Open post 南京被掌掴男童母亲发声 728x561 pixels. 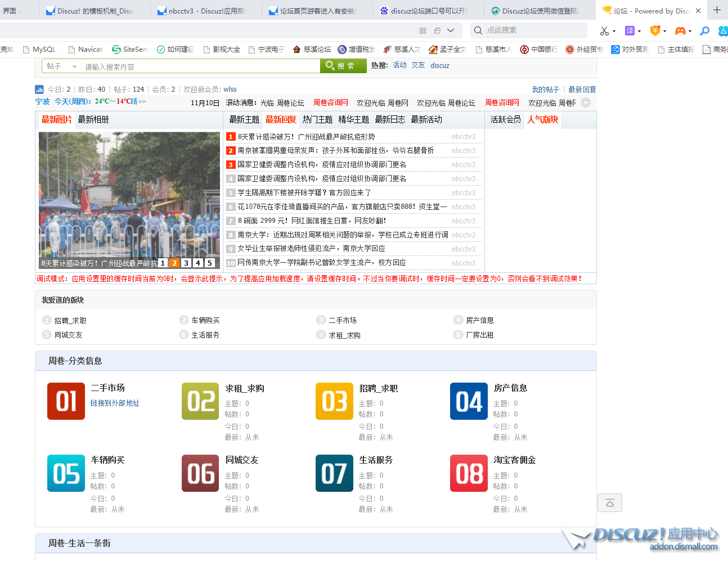click(x=336, y=150)
